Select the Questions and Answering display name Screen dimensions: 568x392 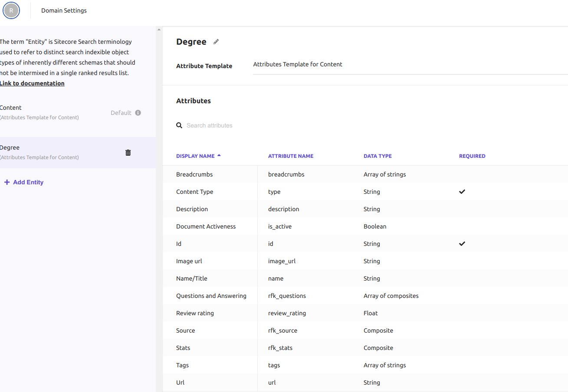tap(211, 296)
